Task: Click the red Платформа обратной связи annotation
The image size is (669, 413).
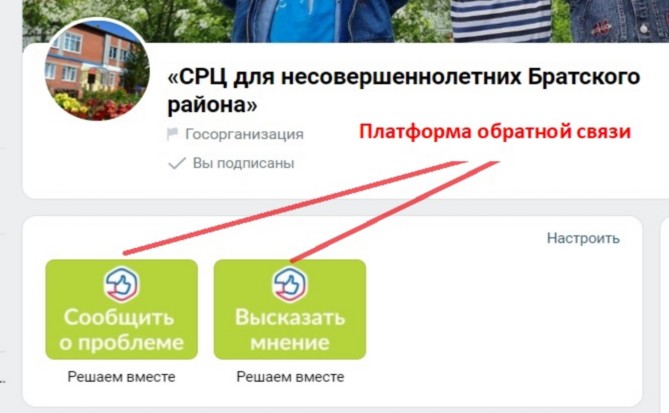Action: point(495,132)
